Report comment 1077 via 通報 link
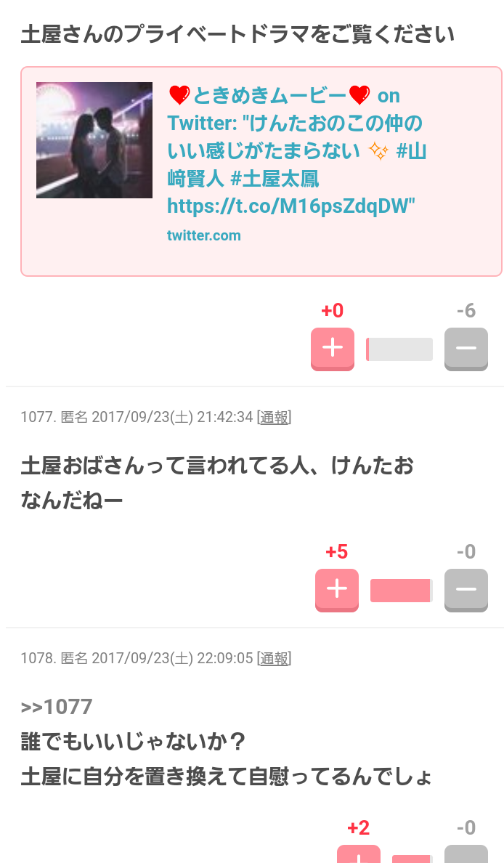The width and height of the screenshot is (504, 863). tap(274, 417)
